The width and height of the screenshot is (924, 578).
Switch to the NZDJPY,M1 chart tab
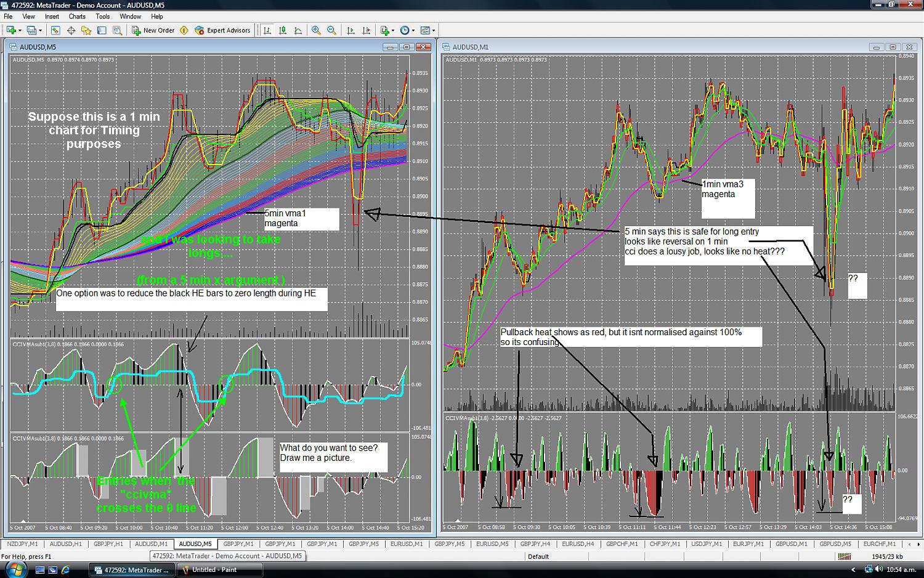tap(23, 544)
